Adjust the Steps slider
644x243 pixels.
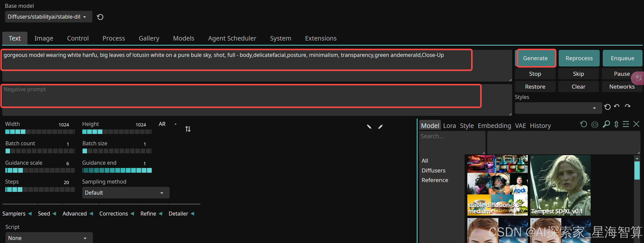[x=40, y=190]
